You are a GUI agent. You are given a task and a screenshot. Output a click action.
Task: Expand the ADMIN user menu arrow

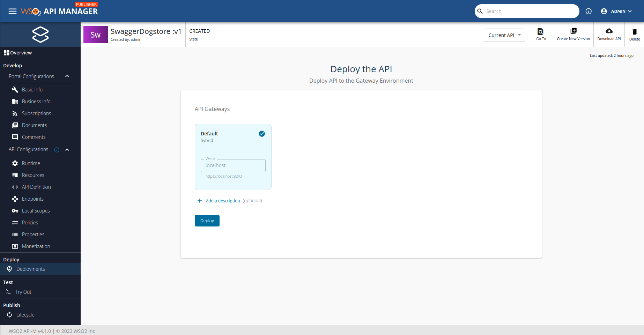[x=630, y=11]
